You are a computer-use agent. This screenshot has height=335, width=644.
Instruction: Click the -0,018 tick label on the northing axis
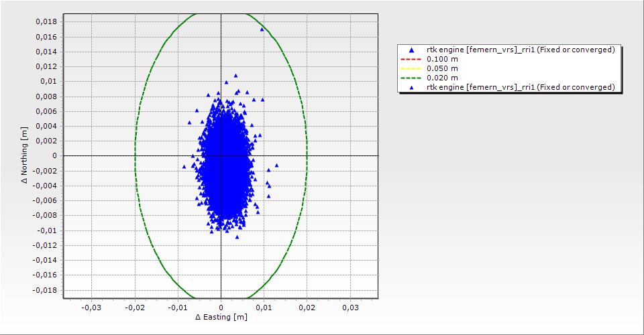tap(45, 290)
